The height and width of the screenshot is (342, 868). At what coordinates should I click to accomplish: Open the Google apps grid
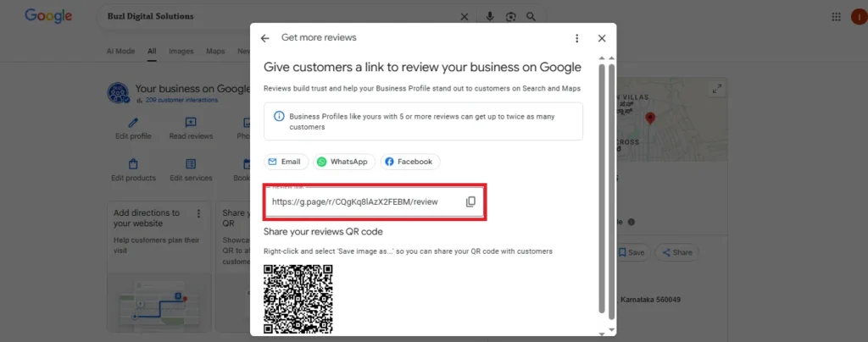(836, 17)
